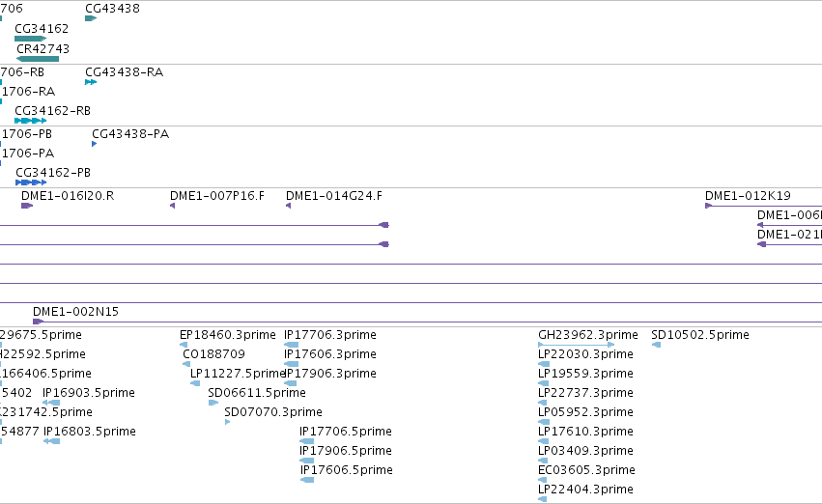The image size is (822, 504).
Task: Open the CG34162 gene label
Action: click(x=42, y=28)
